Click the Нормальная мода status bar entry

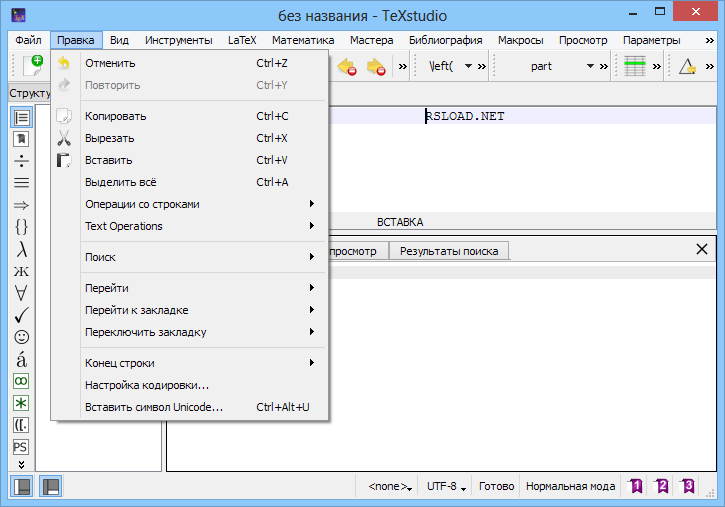point(570,487)
